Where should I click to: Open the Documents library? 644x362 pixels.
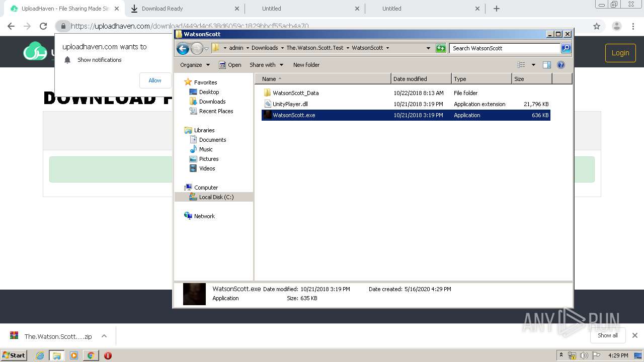pyautogui.click(x=212, y=140)
